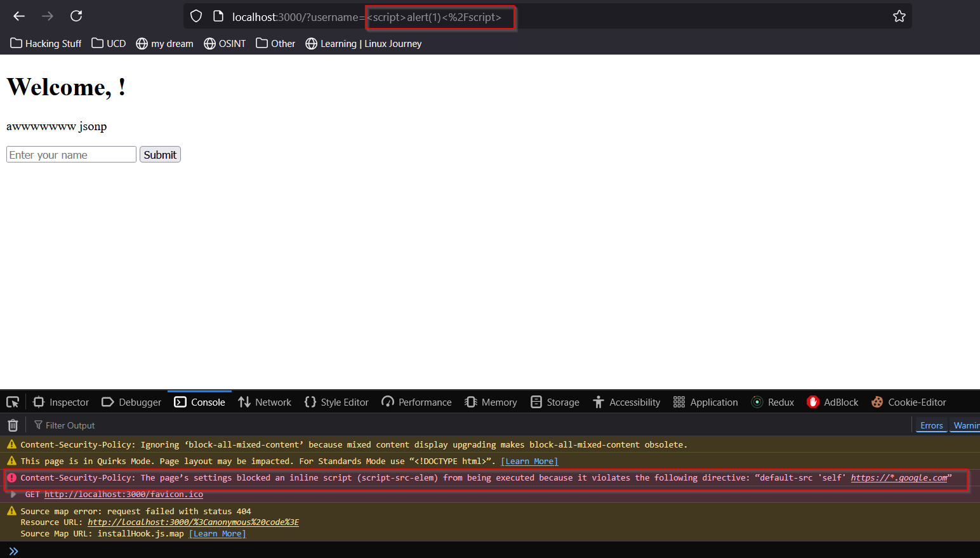Open the Network tab
The width and height of the screenshot is (980, 558).
pos(265,402)
